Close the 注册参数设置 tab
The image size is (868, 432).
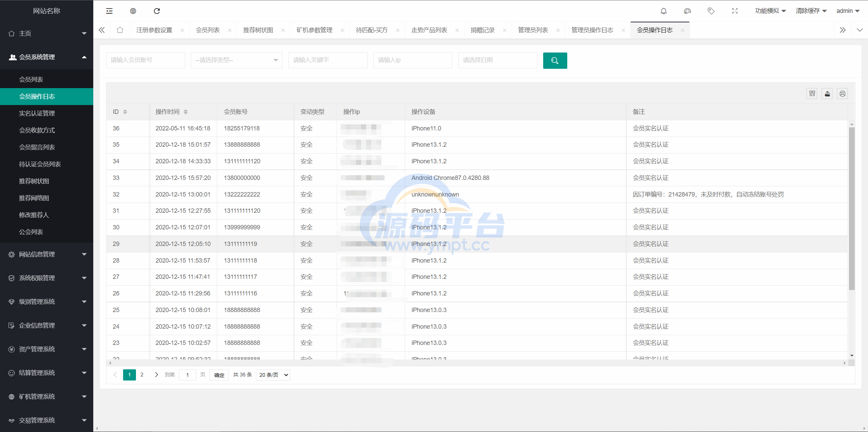pos(182,30)
